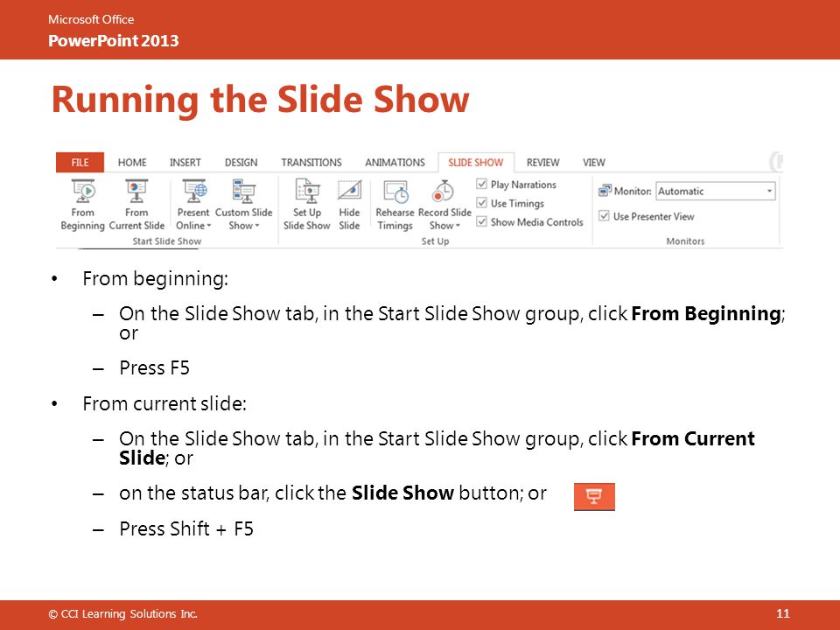This screenshot has width=840, height=630.
Task: Click the Monitors group label
Action: tap(685, 241)
